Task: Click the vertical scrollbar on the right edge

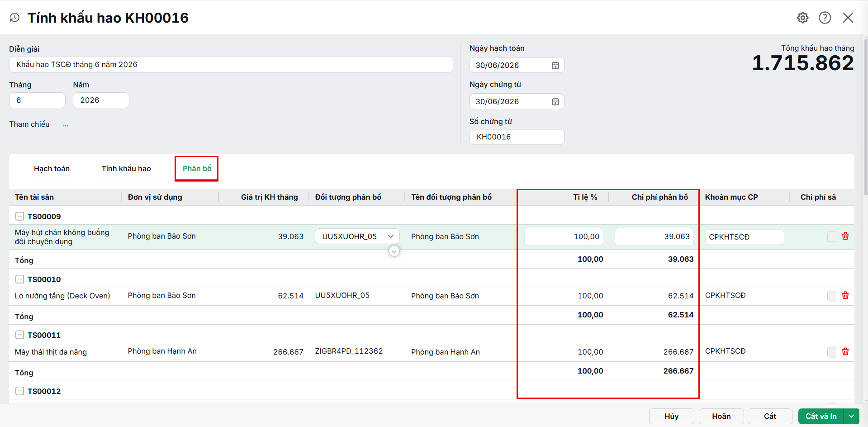Action: click(x=865, y=118)
